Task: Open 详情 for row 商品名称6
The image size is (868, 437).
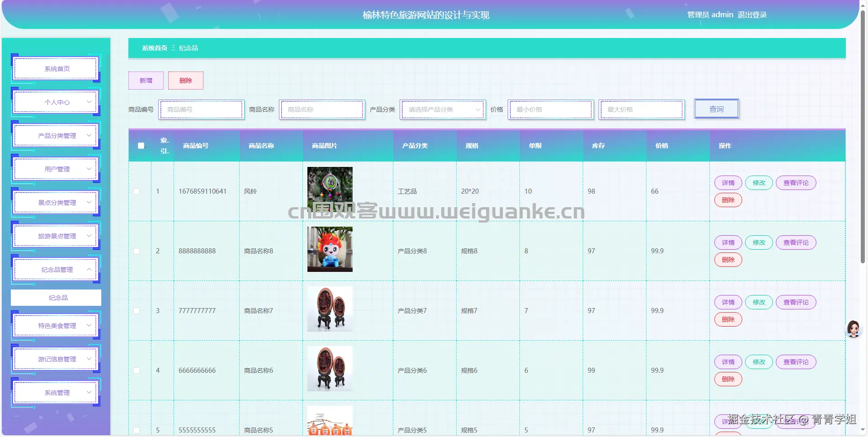Action: [x=728, y=362]
